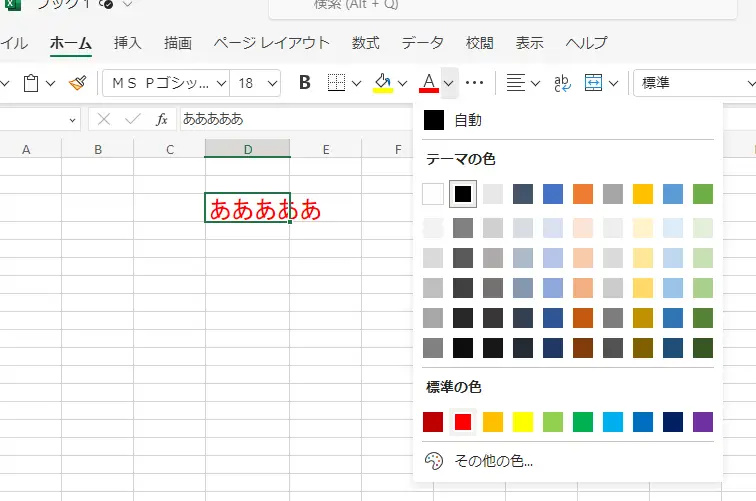Screen dimensions: 756x501
Task: Open the ヘルプ tab
Action: pos(586,43)
